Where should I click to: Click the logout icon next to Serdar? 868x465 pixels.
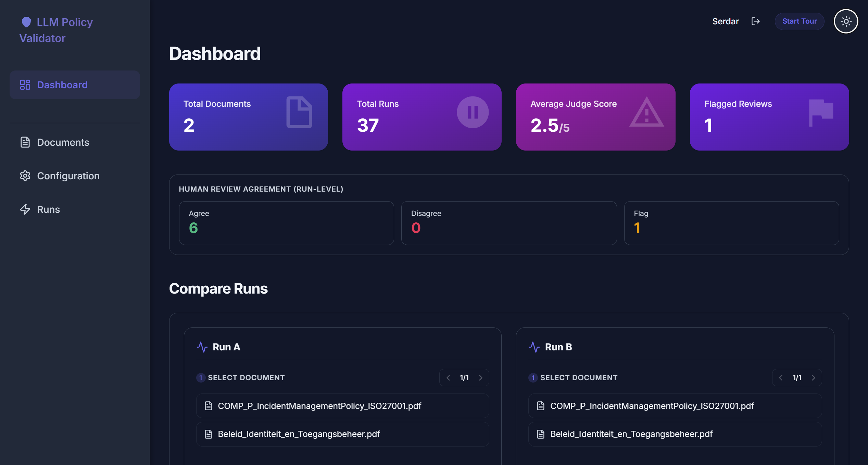pyautogui.click(x=755, y=21)
